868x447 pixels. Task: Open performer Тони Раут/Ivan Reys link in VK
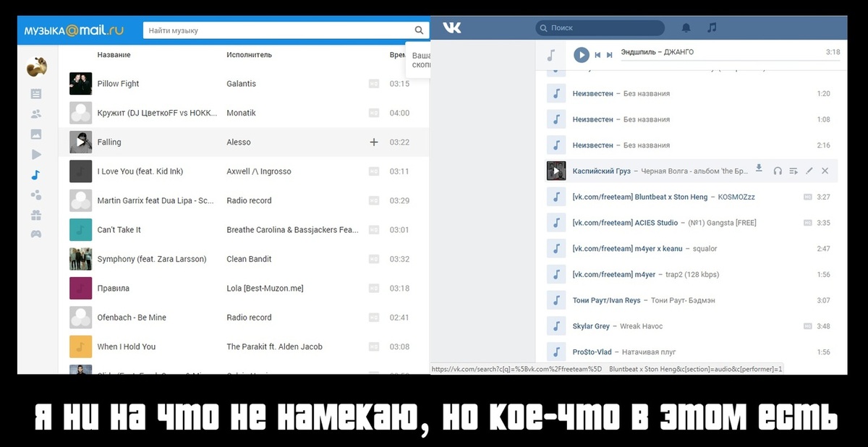click(606, 300)
